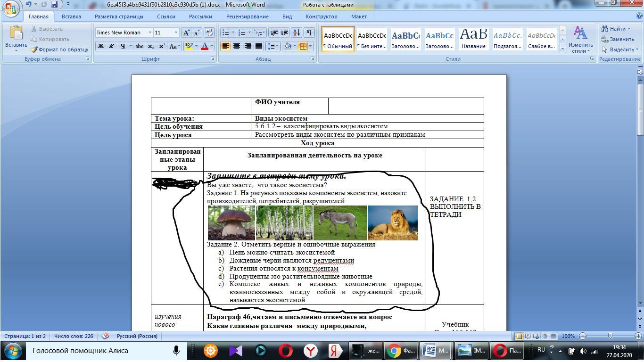Click the Replace (Заменить) button
The image size is (644, 362).
point(618,39)
